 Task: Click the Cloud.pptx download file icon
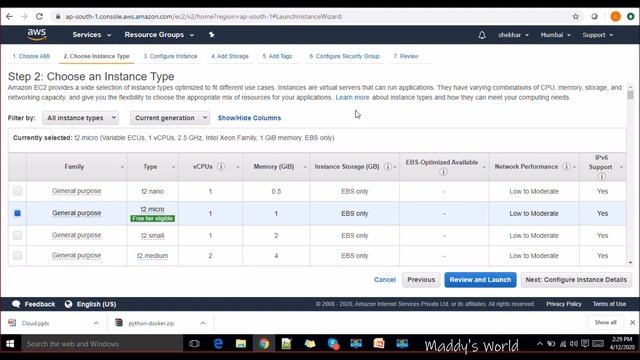[12, 323]
